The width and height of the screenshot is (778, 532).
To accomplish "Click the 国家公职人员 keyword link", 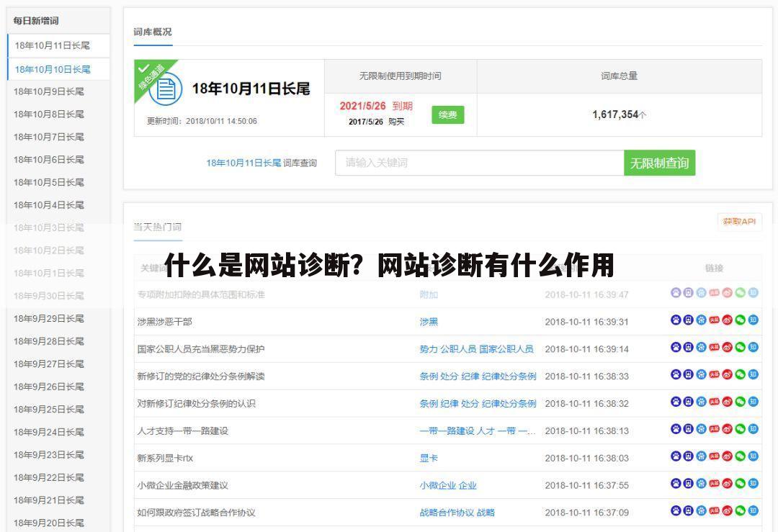I will (506, 349).
